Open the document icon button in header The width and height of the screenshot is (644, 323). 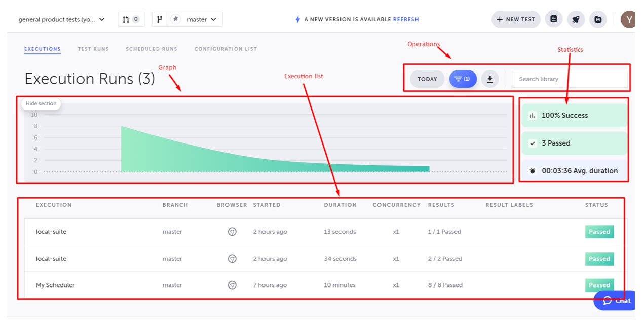[x=554, y=19]
